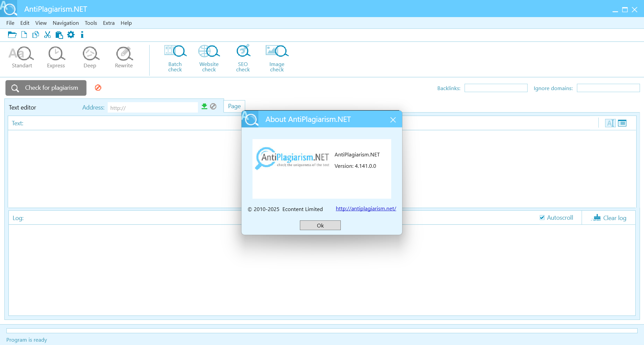Open the Help menu
This screenshot has width=644, height=345.
(126, 23)
